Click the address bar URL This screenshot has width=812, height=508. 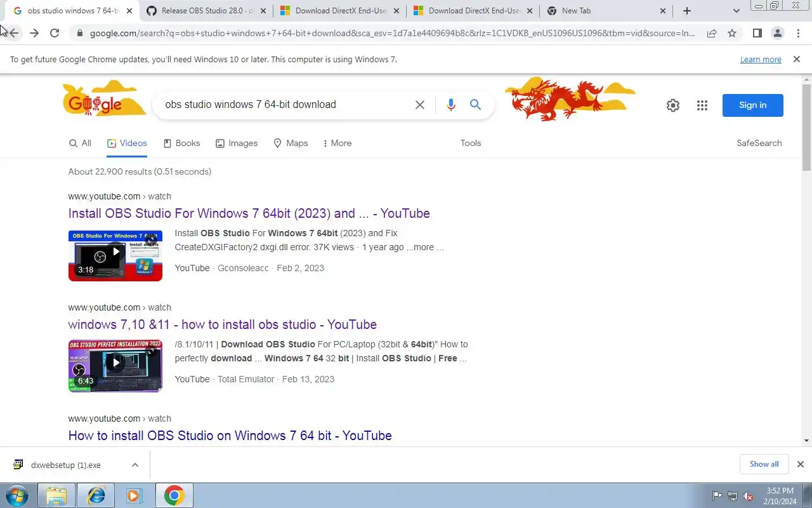(x=392, y=33)
